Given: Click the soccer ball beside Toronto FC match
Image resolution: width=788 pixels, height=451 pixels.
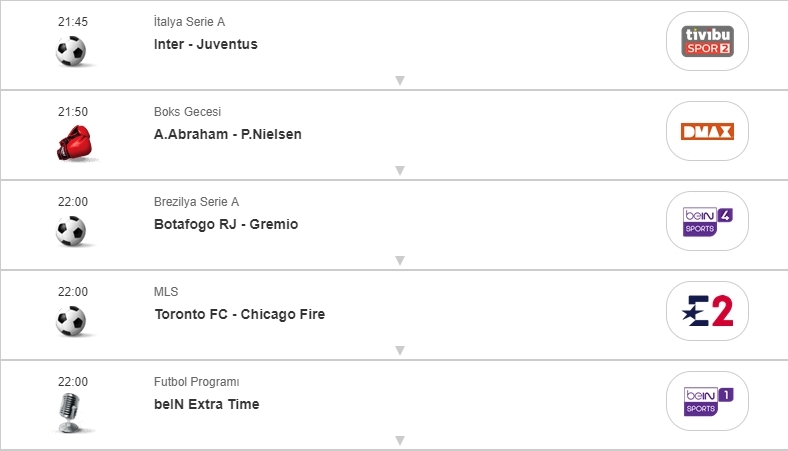Looking at the screenshot, I should 71,321.
